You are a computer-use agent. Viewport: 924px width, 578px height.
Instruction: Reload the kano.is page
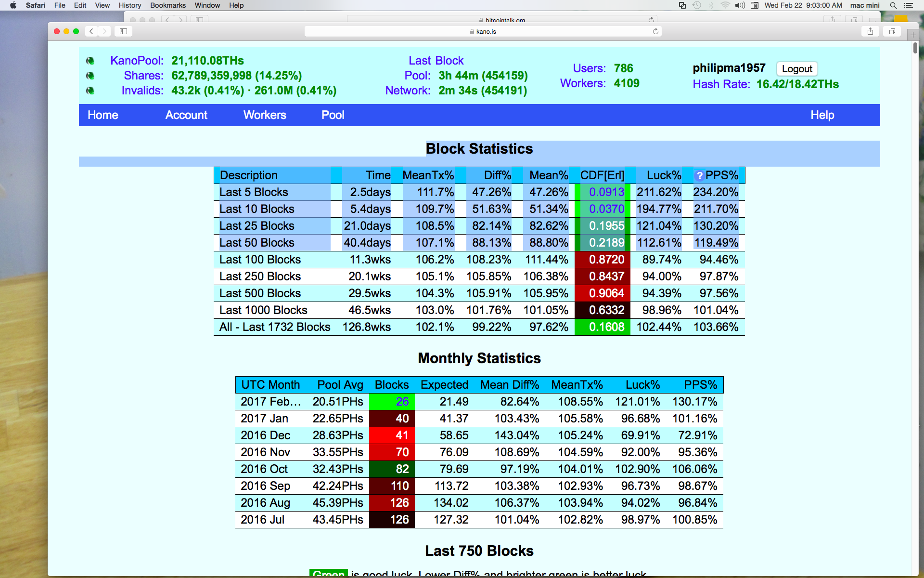(655, 31)
